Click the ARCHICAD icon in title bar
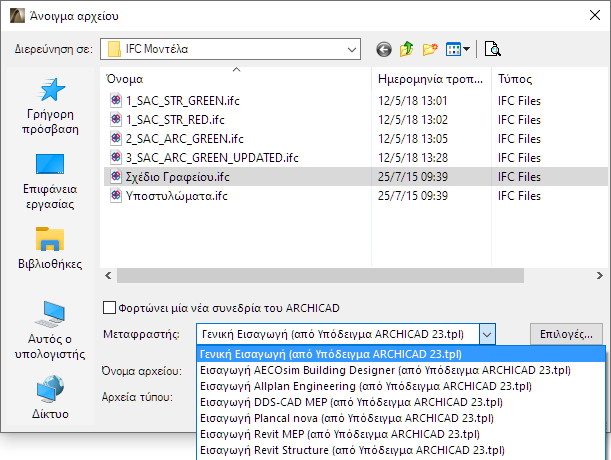 click(x=17, y=16)
